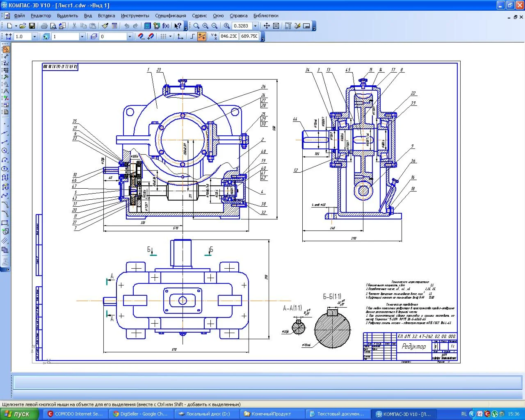Expand the view scale 1.0 dropdown
The image size is (525, 420).
(34, 37)
